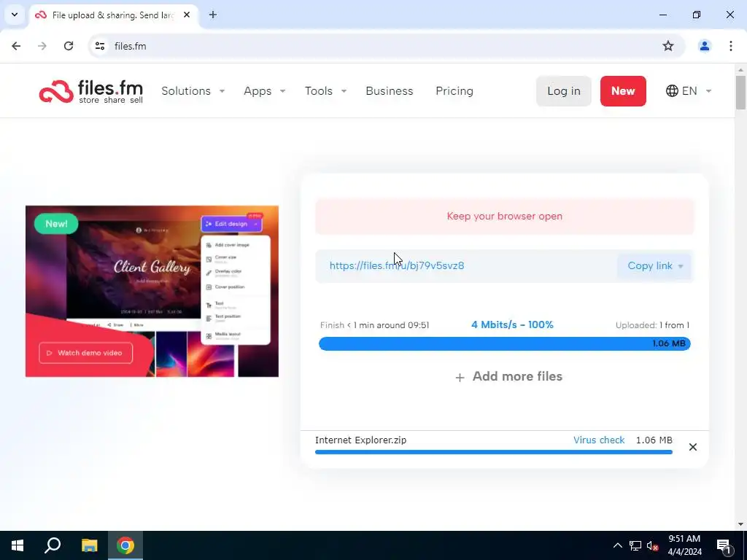Expand the Tools menu
Image resolution: width=747 pixels, height=560 pixels.
[x=325, y=91]
